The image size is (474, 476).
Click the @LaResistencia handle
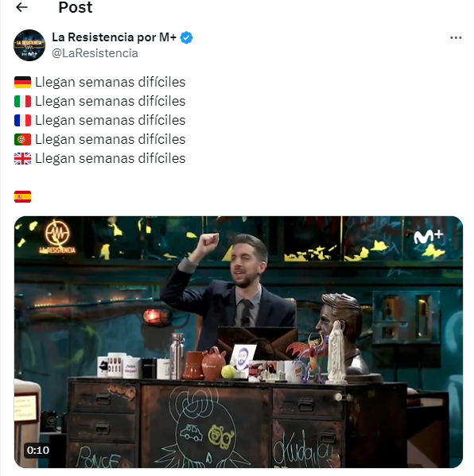(x=95, y=53)
